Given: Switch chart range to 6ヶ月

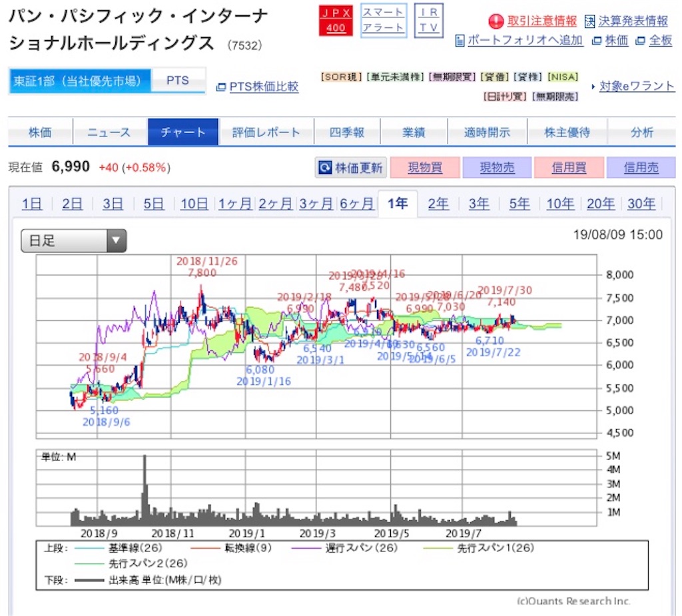Looking at the screenshot, I should point(357,204).
